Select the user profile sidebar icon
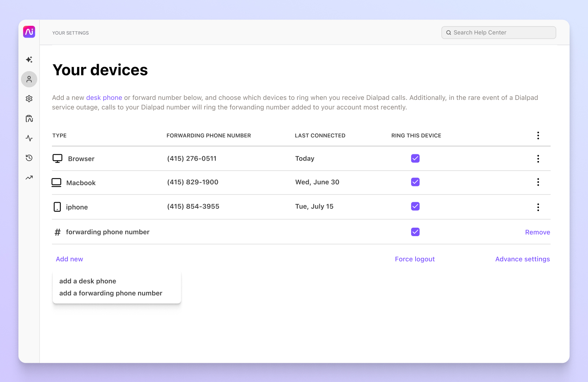The width and height of the screenshot is (588, 382). 29,79
